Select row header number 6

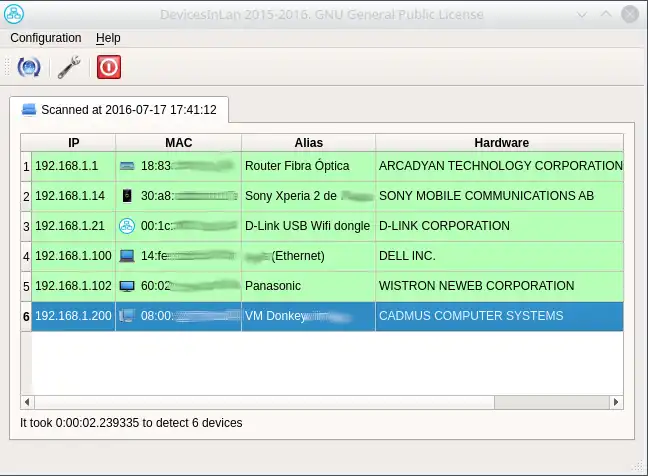pyautogui.click(x=26, y=317)
